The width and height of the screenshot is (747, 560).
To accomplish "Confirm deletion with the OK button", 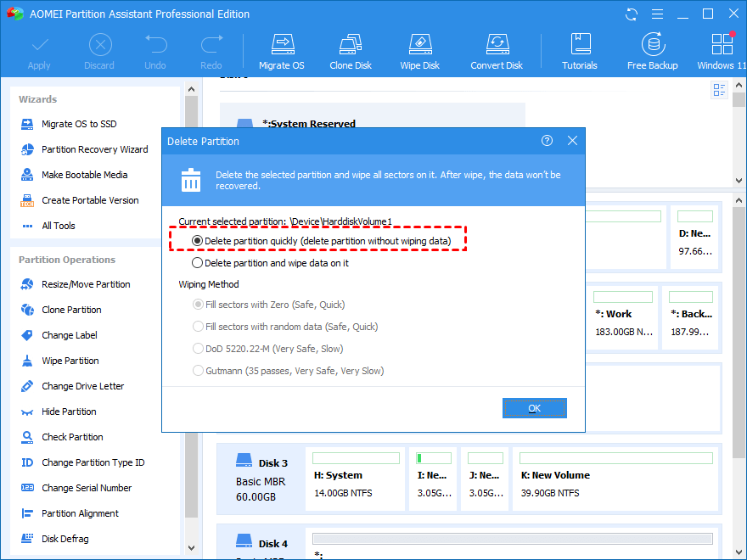I will pos(535,408).
